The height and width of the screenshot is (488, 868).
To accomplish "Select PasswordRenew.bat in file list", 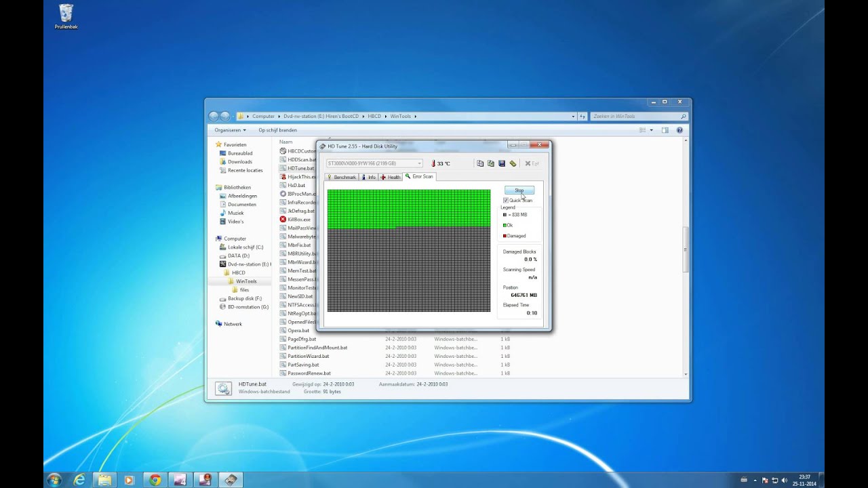I will (305, 373).
